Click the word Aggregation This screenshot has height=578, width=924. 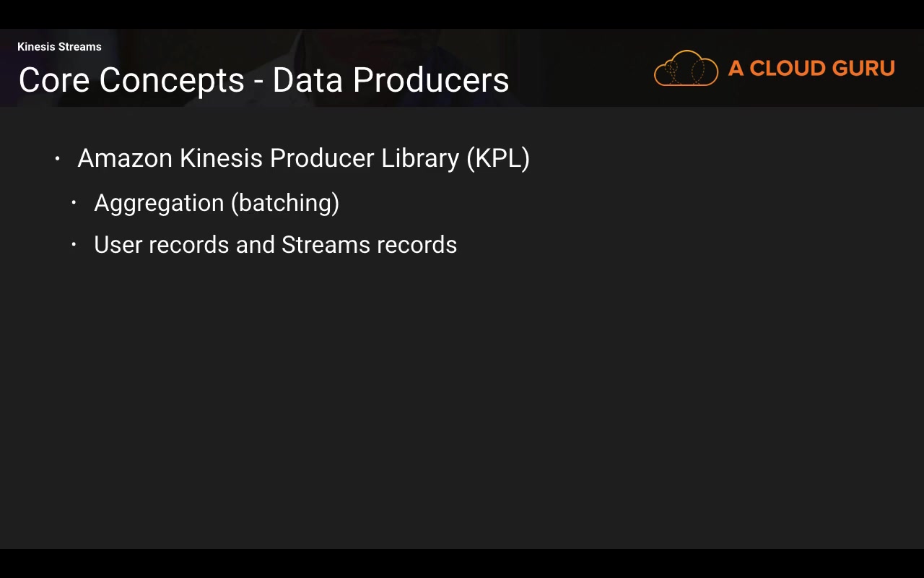[x=159, y=203]
